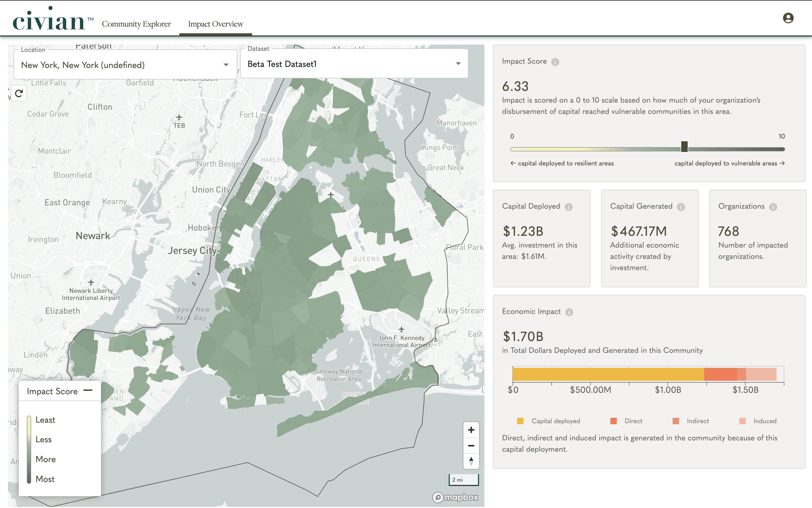This screenshot has width=812, height=508.
Task: Click the Organizations info icon
Action: [773, 207]
